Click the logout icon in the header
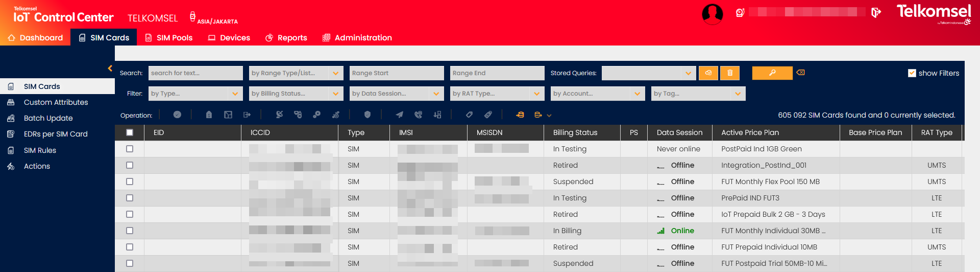The image size is (980, 272). click(x=876, y=13)
